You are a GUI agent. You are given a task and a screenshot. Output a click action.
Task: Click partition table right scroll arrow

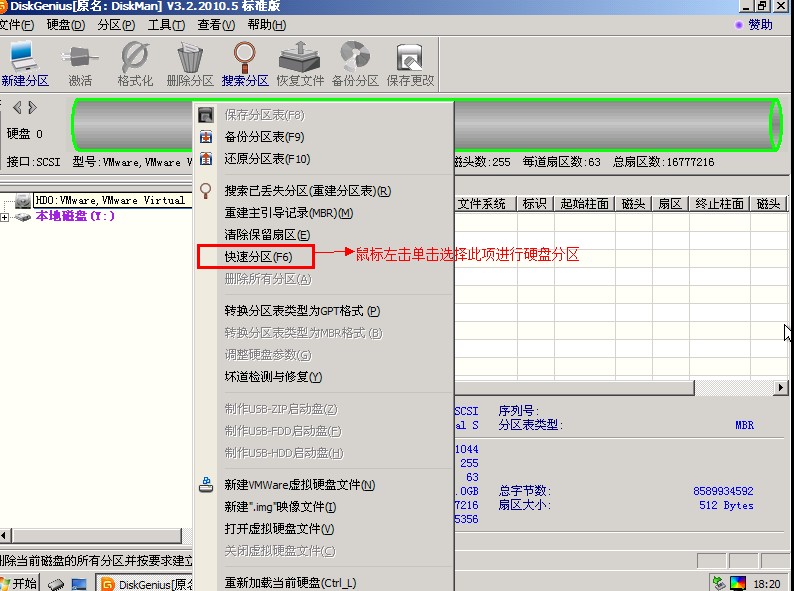tap(780, 387)
